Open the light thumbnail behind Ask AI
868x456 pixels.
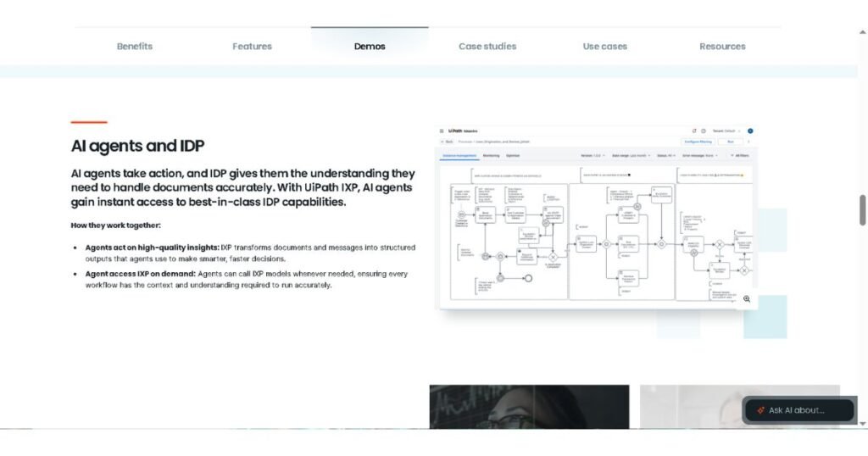[739, 407]
